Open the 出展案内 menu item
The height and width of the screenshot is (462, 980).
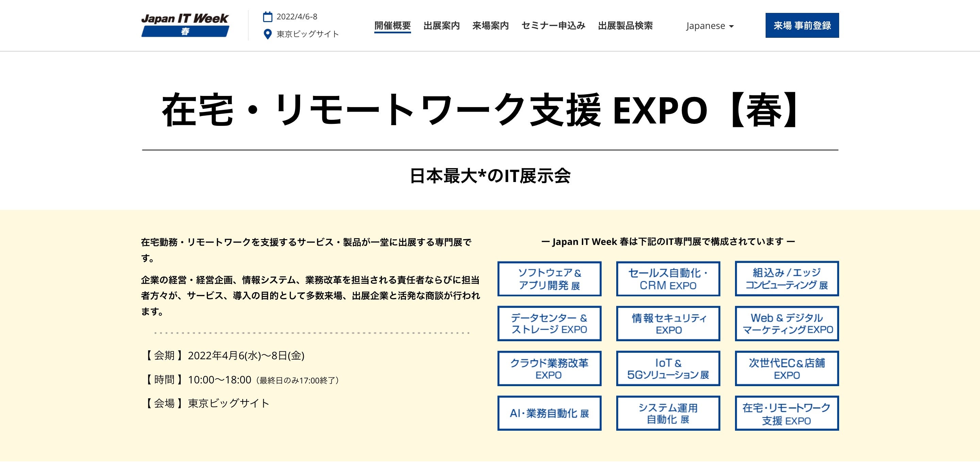click(441, 26)
